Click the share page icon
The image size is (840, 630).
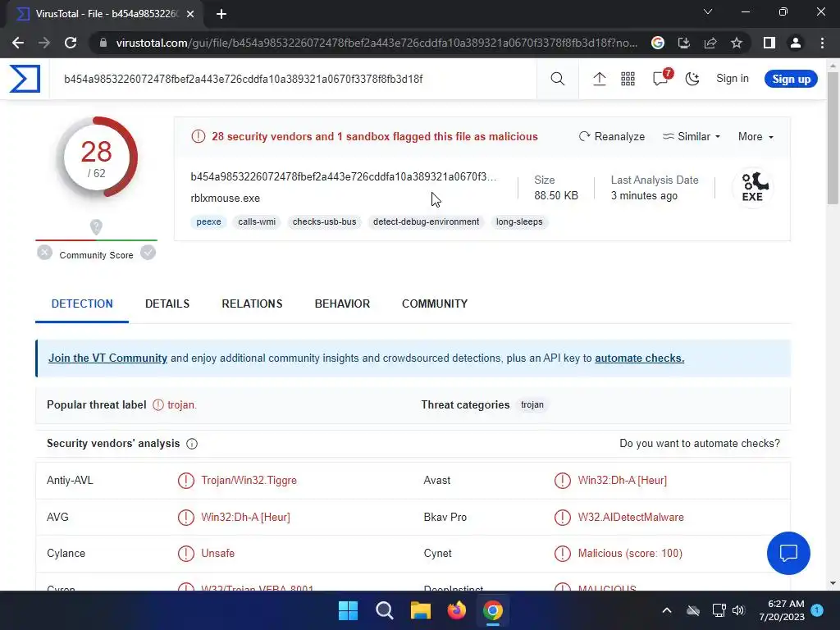click(x=710, y=43)
